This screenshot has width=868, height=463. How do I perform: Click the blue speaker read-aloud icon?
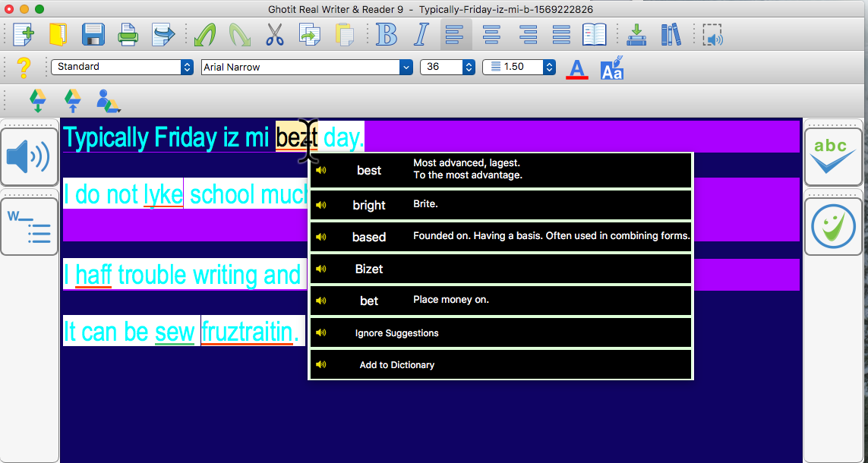[29, 157]
